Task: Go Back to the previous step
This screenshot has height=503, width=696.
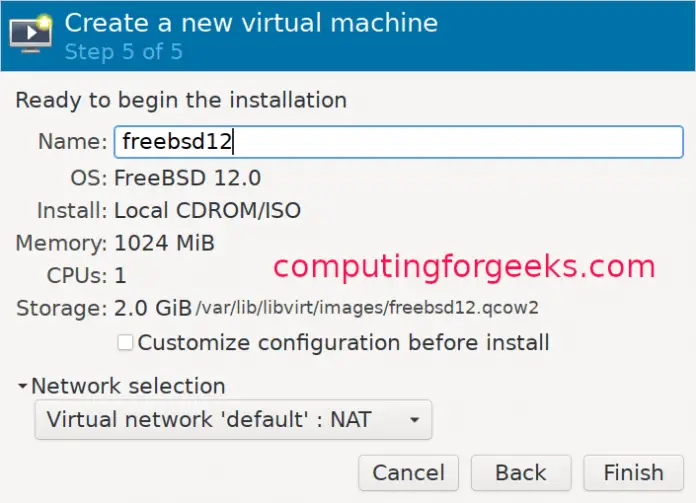Action: coord(521,473)
